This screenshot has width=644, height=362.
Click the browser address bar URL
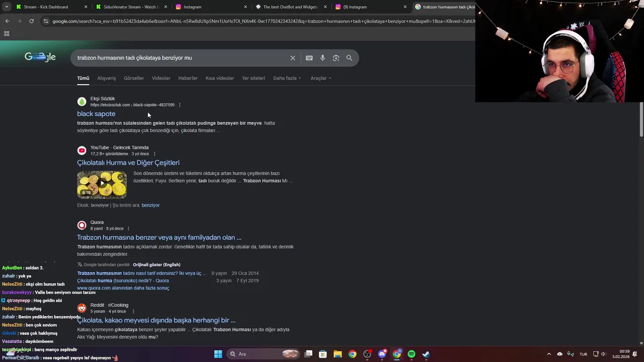coord(264,21)
